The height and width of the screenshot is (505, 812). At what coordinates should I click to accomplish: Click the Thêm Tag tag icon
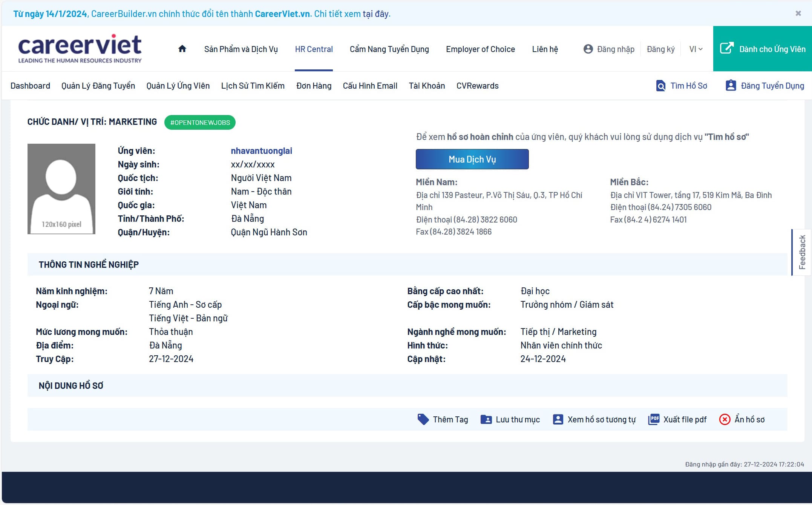pos(423,419)
